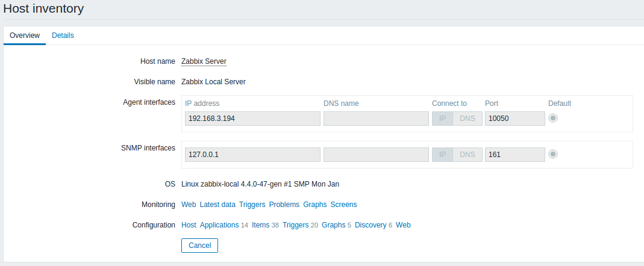The width and height of the screenshot is (644, 266).
Task: Click the Graphs count 5
Action: pos(349,225)
